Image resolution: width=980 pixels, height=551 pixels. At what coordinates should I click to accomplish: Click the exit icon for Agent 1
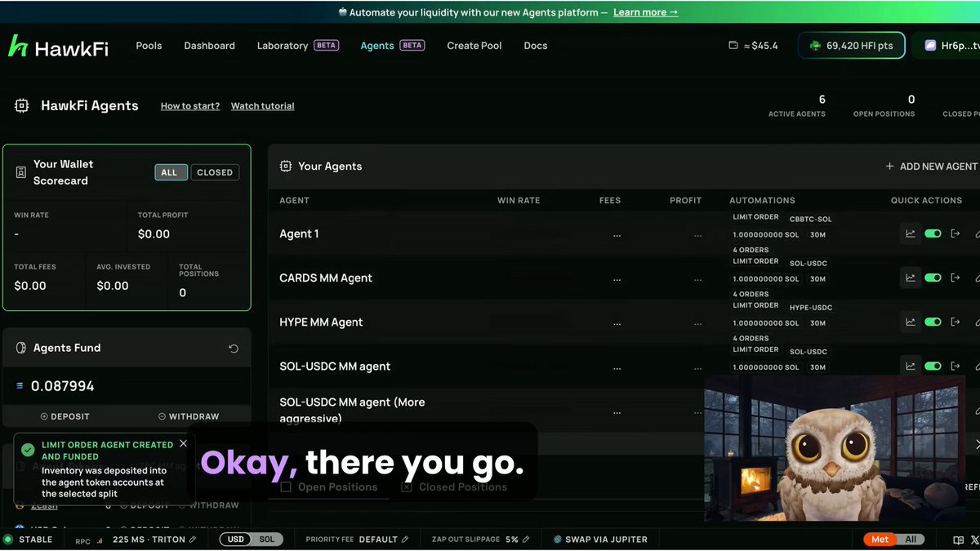pyautogui.click(x=955, y=233)
